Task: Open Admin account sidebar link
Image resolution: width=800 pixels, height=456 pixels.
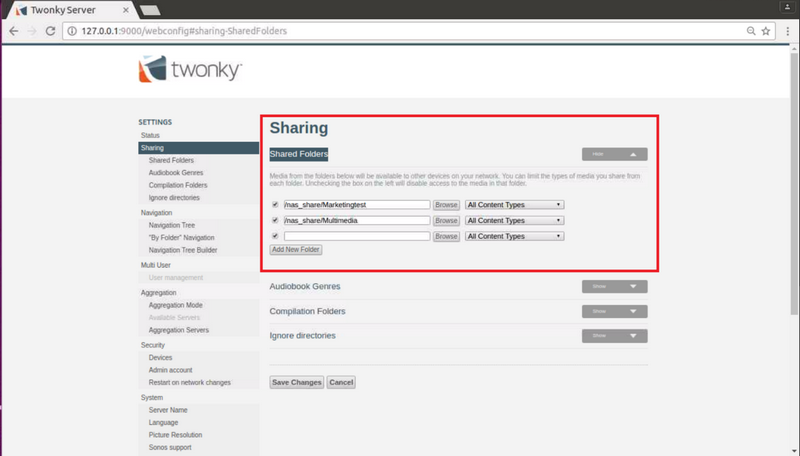Action: (x=170, y=370)
